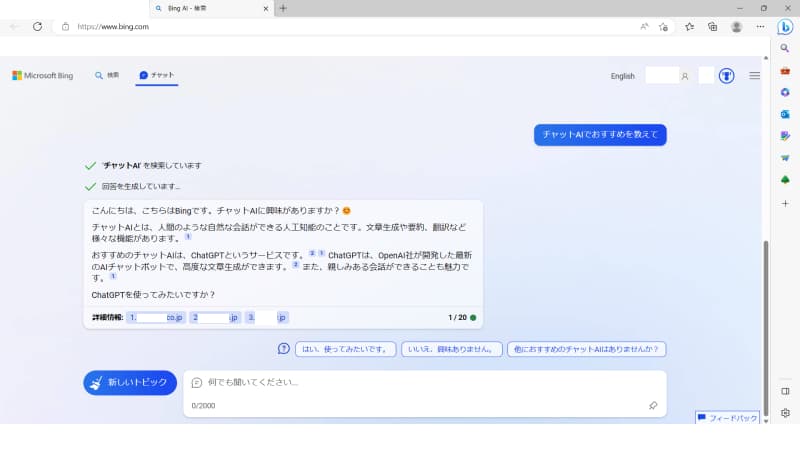
Task: Open Edge settings and more menu
Action: click(760, 27)
